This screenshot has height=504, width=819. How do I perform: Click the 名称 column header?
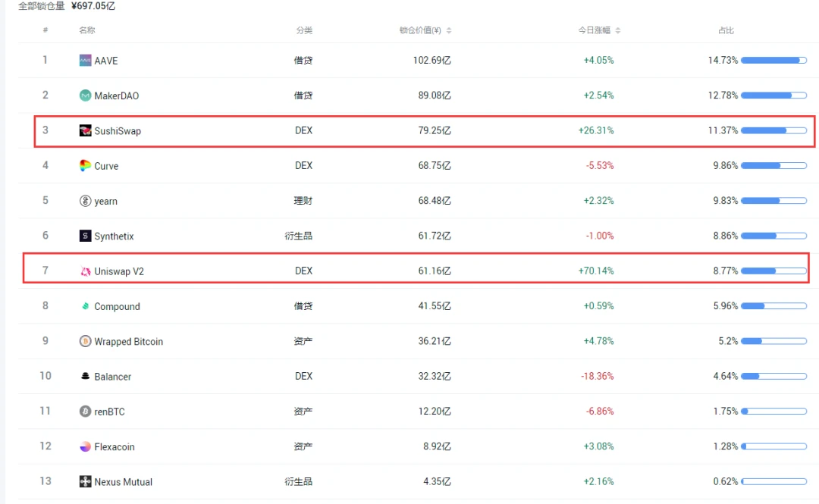coord(87,30)
